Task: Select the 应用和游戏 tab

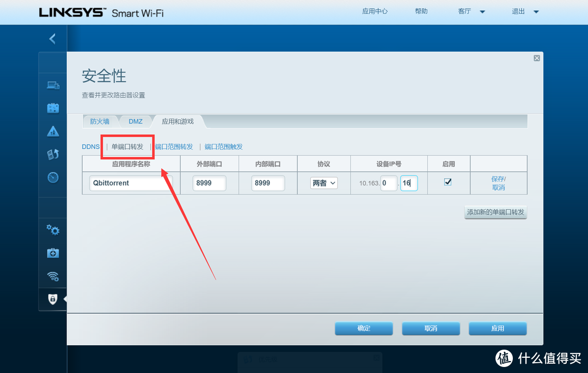Action: (x=177, y=121)
